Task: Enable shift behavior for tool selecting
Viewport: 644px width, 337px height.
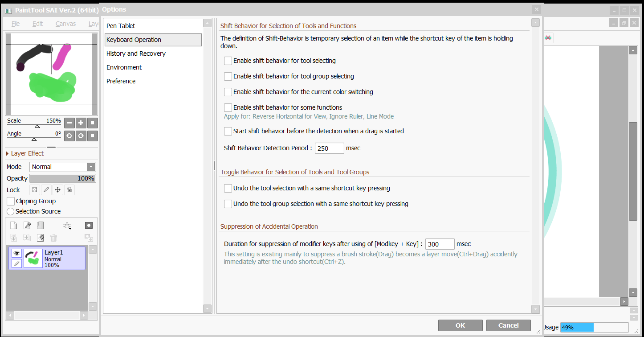Action: [x=228, y=61]
